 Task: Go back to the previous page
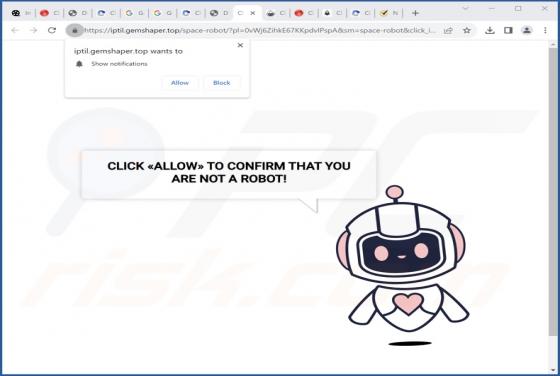pos(15,30)
